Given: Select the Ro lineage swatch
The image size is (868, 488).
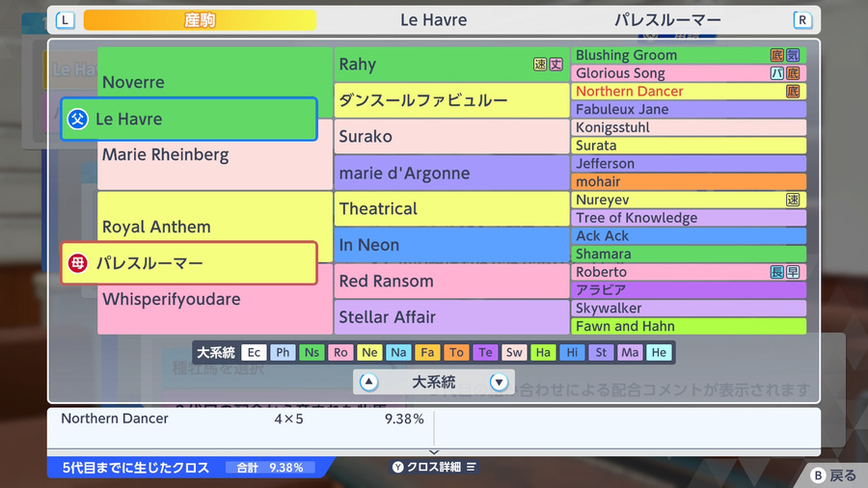Looking at the screenshot, I should 340,352.
